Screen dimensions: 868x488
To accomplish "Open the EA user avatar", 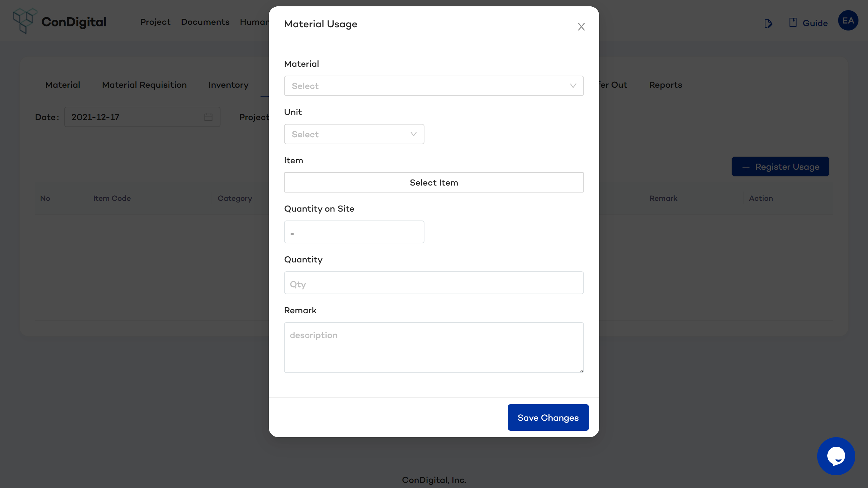I will point(848,21).
